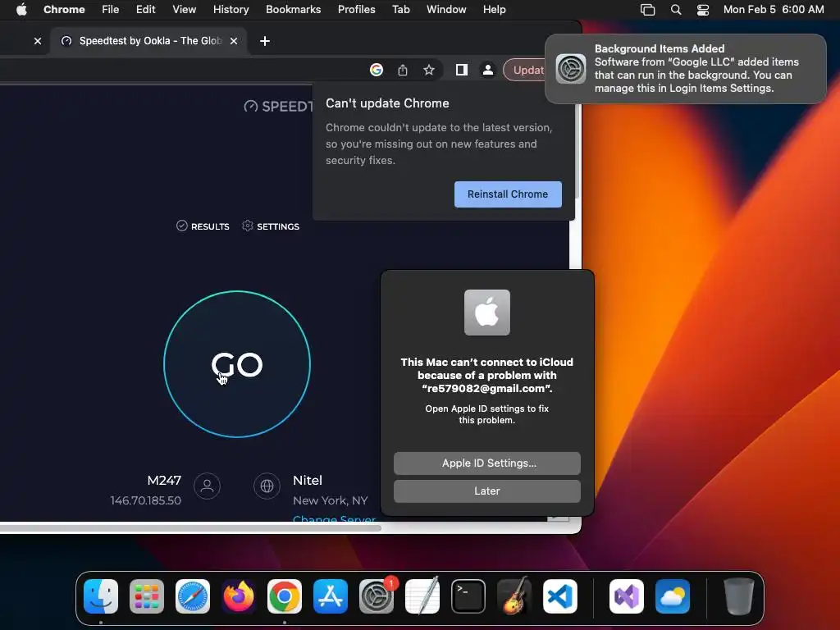
Task: Open the History menu
Action: pyautogui.click(x=231, y=10)
